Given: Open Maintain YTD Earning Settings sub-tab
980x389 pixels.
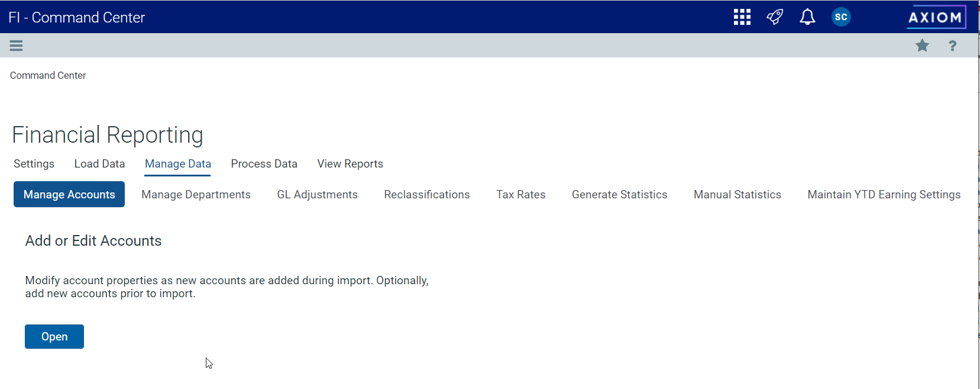Looking at the screenshot, I should 884,195.
